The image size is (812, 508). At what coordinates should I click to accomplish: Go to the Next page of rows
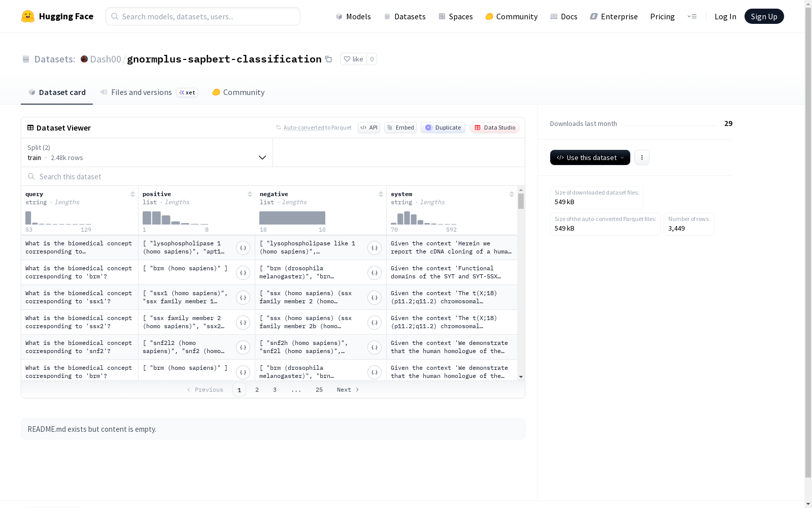[x=348, y=390]
